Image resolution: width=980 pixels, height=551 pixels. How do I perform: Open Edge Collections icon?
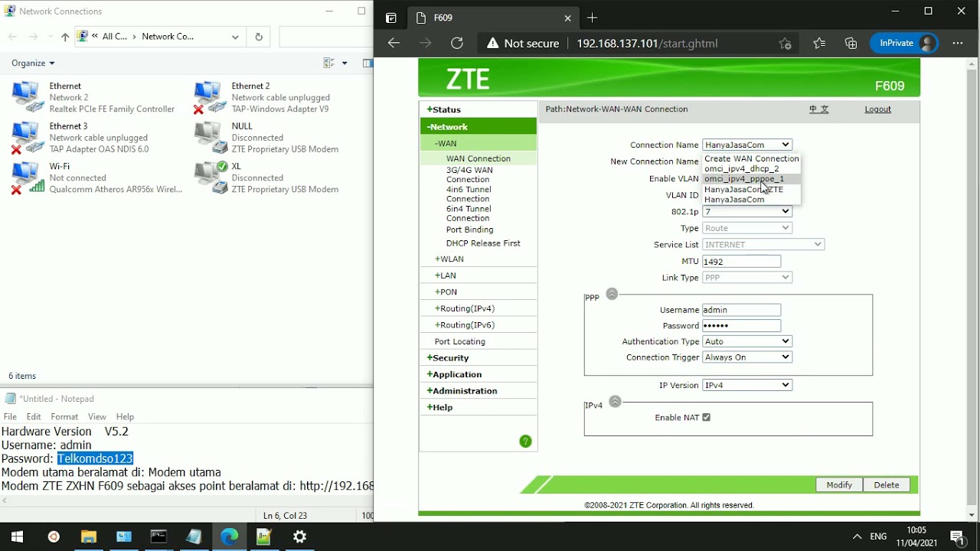point(851,44)
